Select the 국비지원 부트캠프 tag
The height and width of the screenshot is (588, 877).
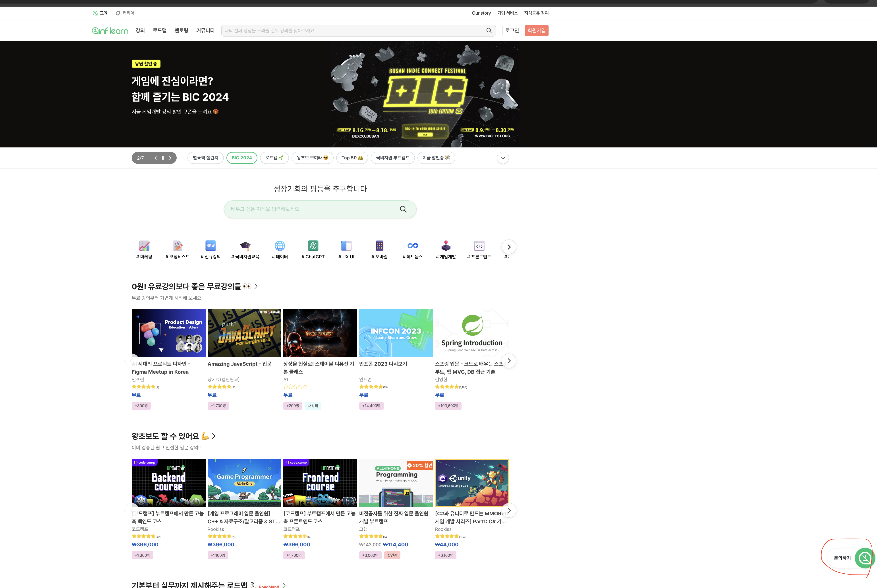[x=392, y=158]
